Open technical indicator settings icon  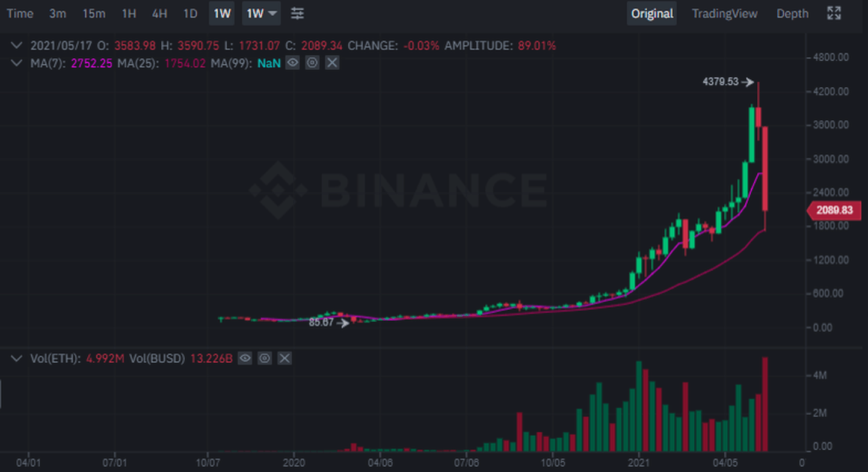(297, 13)
